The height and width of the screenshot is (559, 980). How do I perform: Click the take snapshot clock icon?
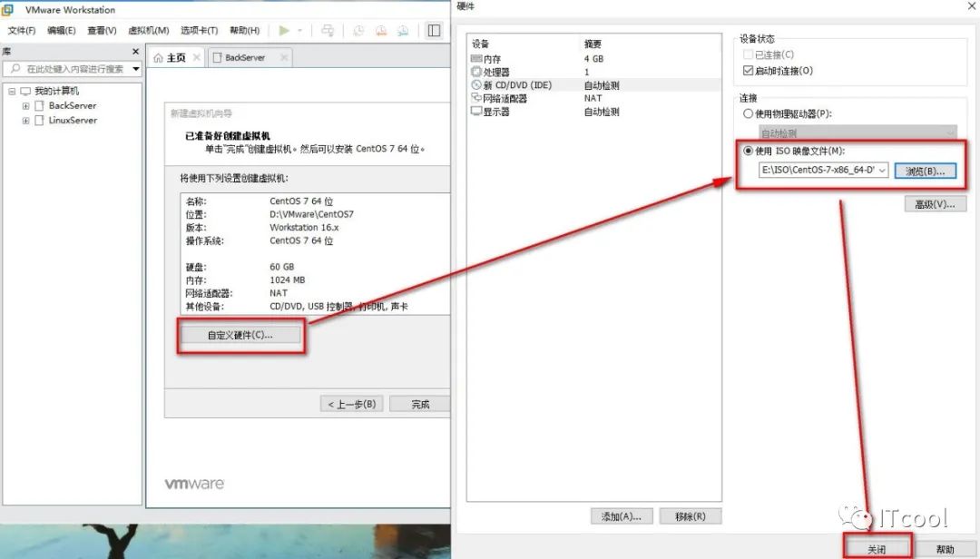click(358, 30)
